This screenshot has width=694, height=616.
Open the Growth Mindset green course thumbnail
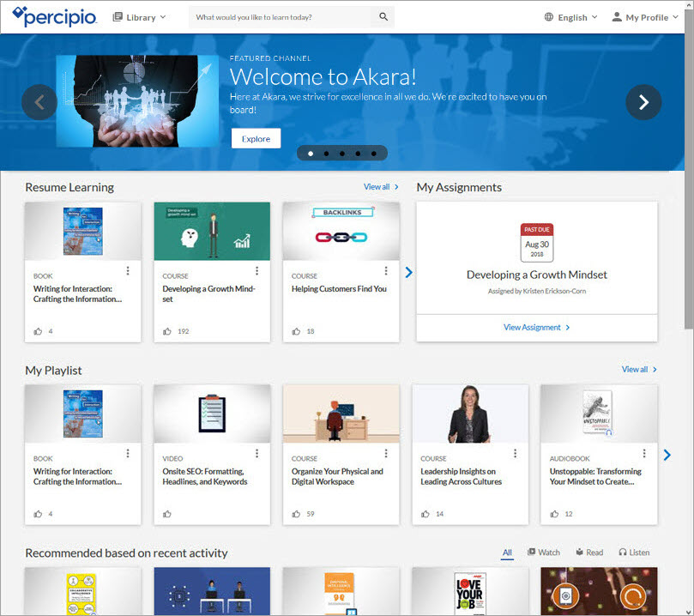tap(212, 231)
